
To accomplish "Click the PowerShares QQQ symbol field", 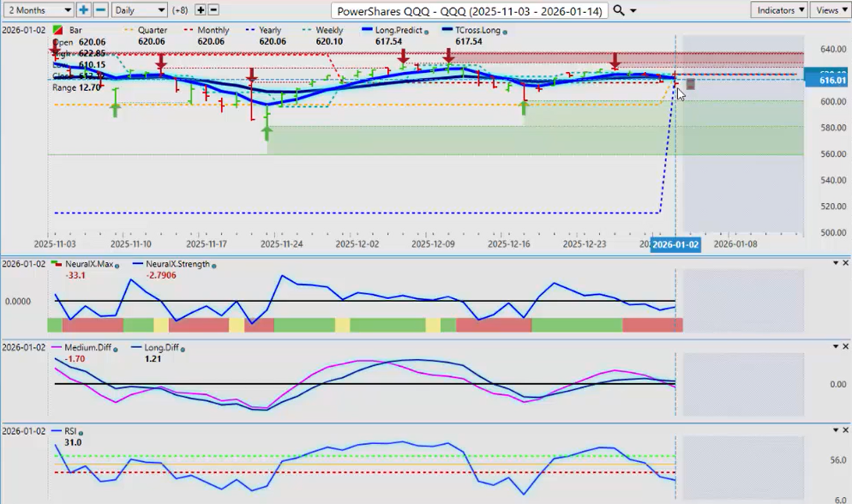I will pos(471,10).
